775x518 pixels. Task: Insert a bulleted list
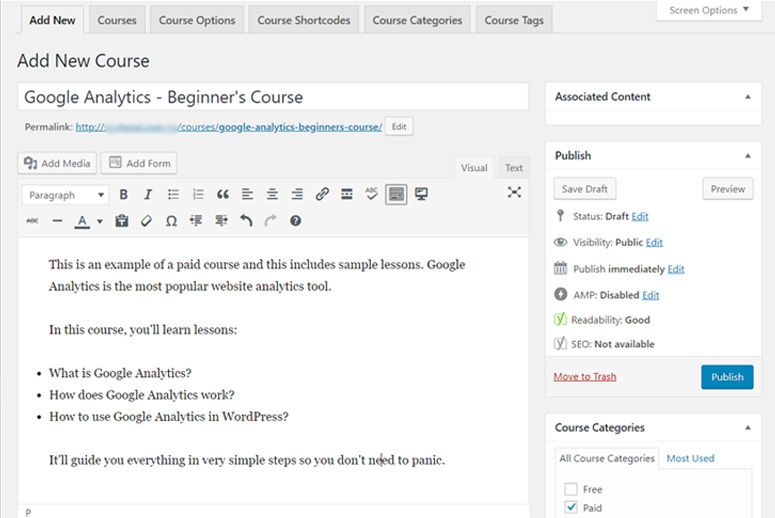(173, 194)
